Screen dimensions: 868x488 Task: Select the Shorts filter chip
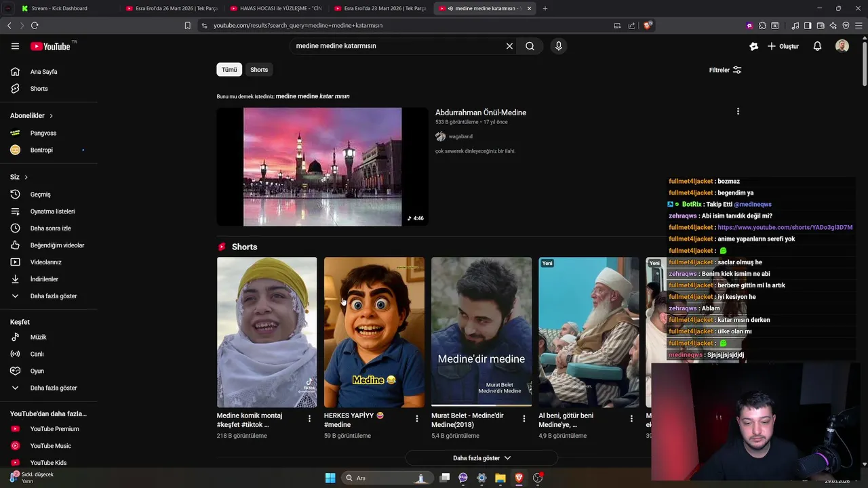259,70
